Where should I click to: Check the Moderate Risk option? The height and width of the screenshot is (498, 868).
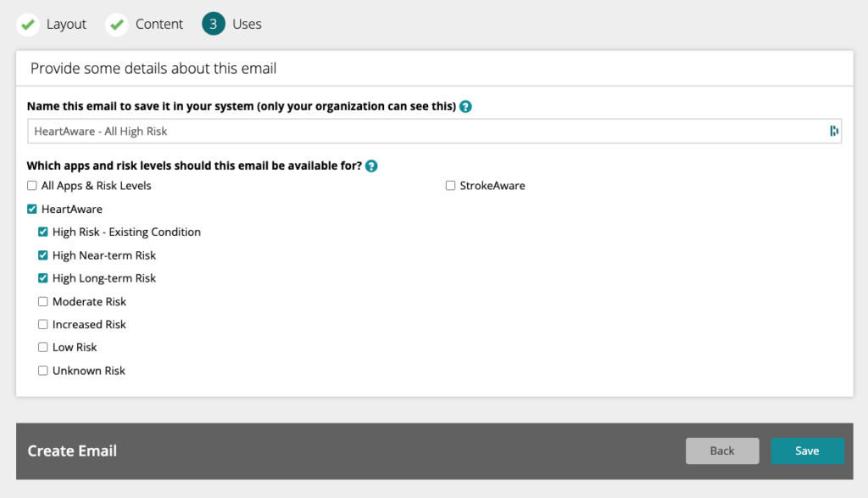pos(42,301)
